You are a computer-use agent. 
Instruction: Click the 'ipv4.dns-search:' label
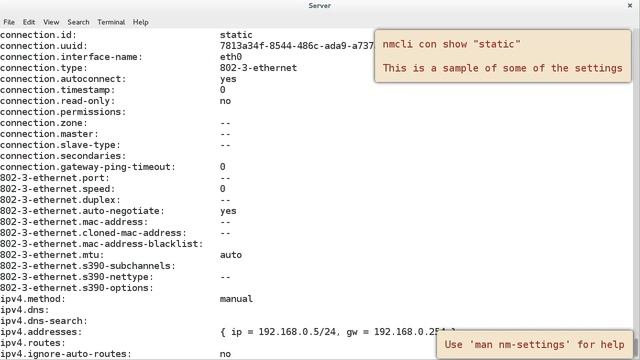(44, 321)
